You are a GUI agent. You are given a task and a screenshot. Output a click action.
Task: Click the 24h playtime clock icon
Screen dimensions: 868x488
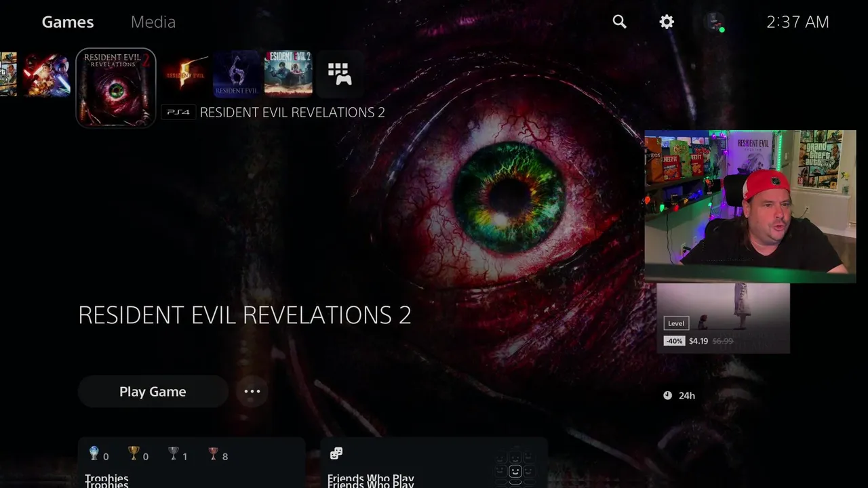tap(668, 395)
